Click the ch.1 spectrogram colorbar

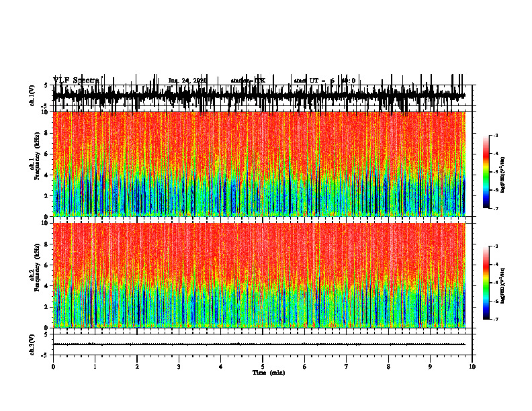(x=486, y=172)
